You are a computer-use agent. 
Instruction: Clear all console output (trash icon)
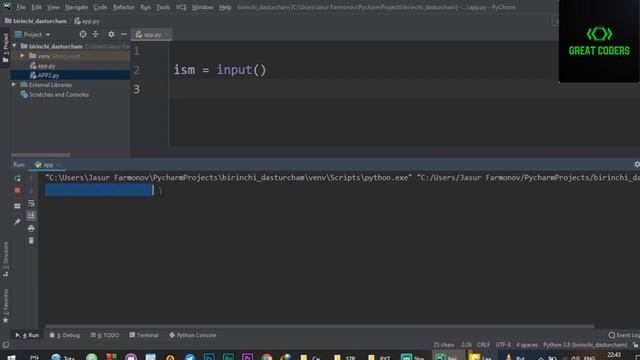tap(31, 241)
